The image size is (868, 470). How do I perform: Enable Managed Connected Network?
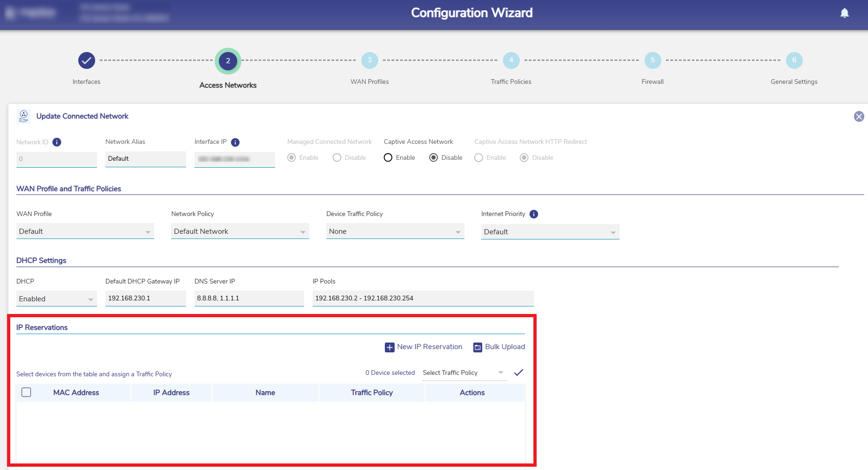point(292,157)
